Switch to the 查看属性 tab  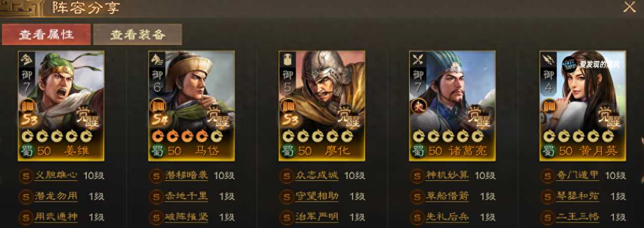(47, 35)
